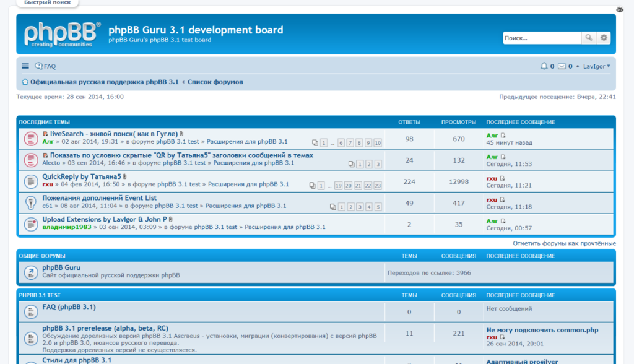The image size is (634, 364).
Task: Go to page 10 of liveSearch topic
Action: click(378, 143)
